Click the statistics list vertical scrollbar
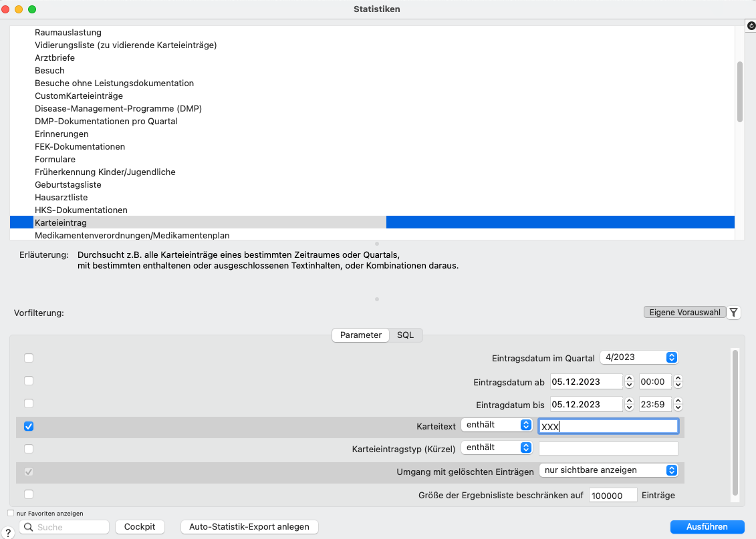Image resolution: width=756 pixels, height=539 pixels. click(x=739, y=92)
